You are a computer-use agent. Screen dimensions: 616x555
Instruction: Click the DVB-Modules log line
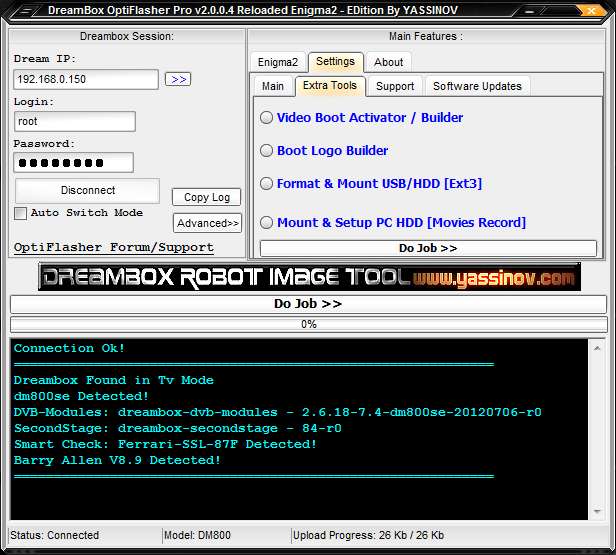(277, 412)
